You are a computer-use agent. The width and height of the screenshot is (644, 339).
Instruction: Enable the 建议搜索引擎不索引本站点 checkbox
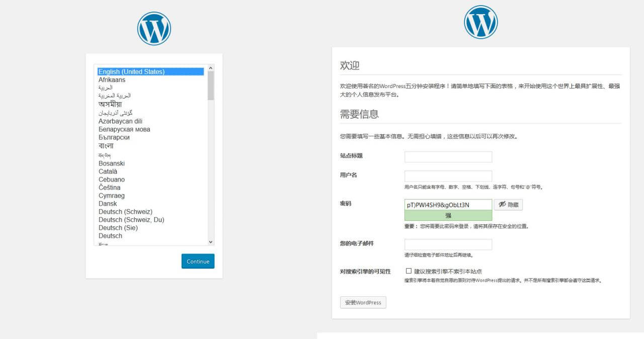click(x=409, y=271)
